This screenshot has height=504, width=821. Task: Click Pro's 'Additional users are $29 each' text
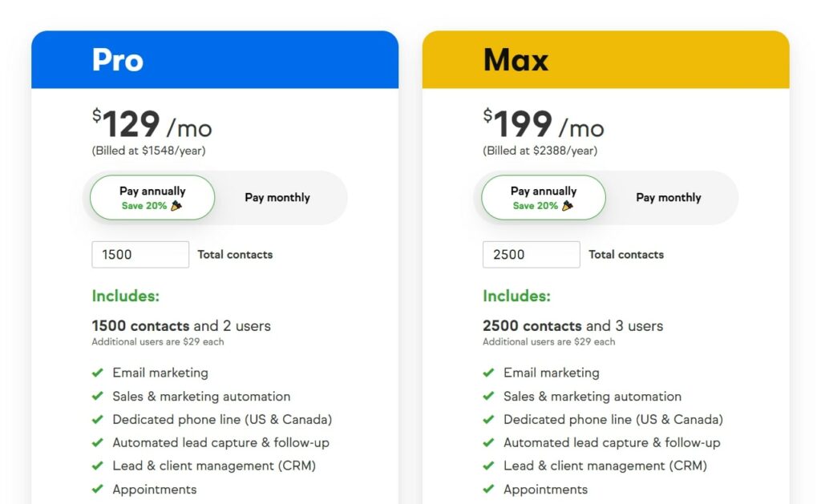[x=158, y=342]
